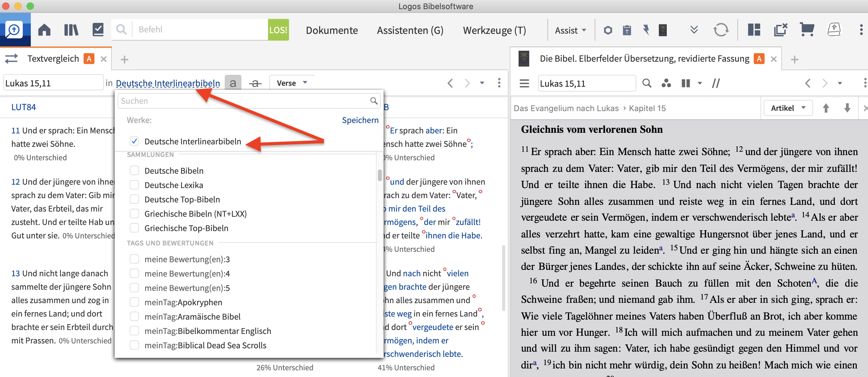Click the Textvergleich panel vertical scrollbar
This screenshot has height=377, width=868.
coord(503,277)
